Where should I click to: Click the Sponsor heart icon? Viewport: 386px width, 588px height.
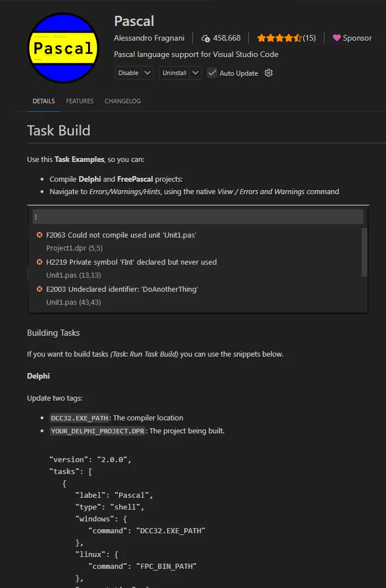coord(337,38)
